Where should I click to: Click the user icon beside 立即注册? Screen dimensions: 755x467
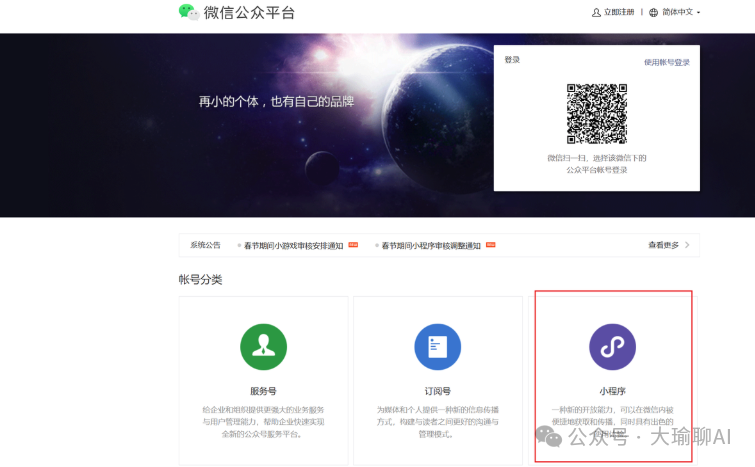pos(596,13)
